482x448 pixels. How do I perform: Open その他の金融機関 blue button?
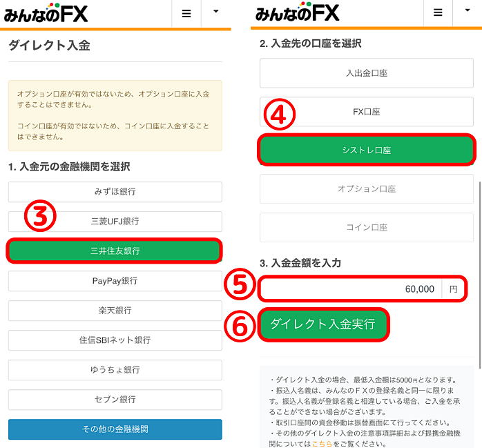click(115, 429)
